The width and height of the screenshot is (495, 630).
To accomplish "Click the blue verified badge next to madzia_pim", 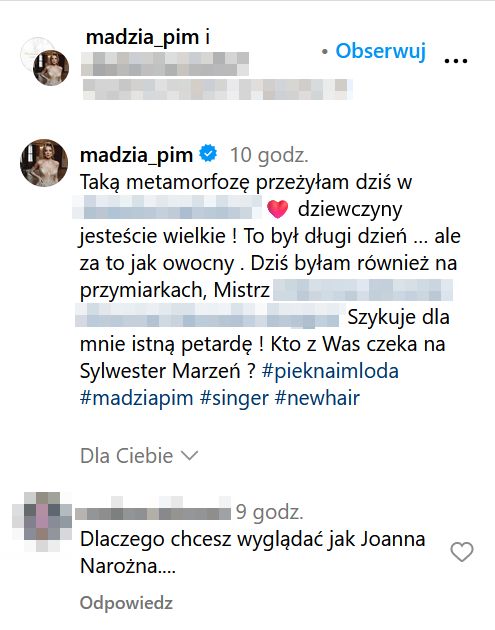I will (x=208, y=154).
